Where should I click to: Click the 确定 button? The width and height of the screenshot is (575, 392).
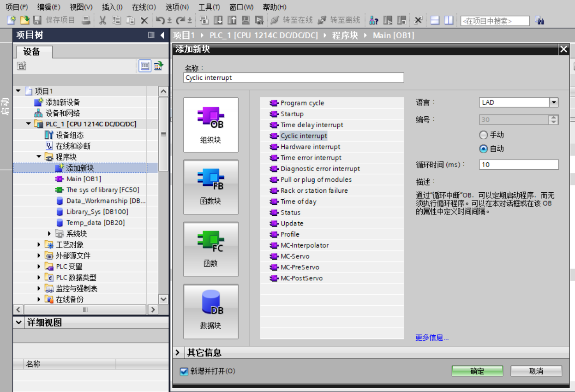477,371
